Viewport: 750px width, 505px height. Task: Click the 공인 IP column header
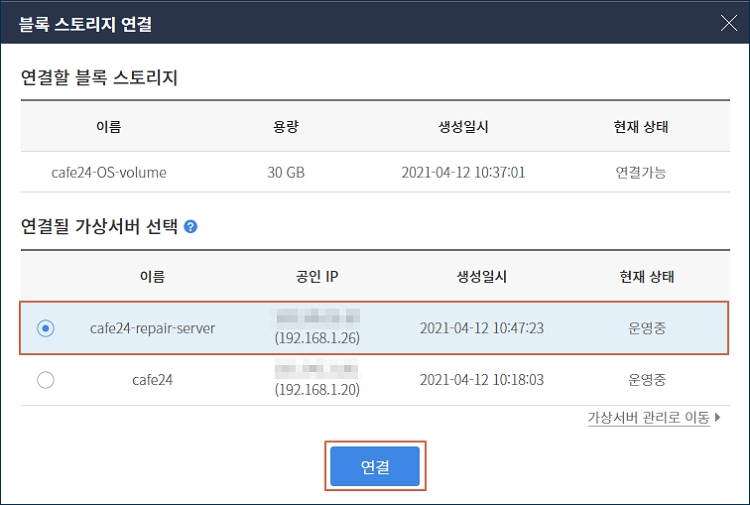point(317,276)
